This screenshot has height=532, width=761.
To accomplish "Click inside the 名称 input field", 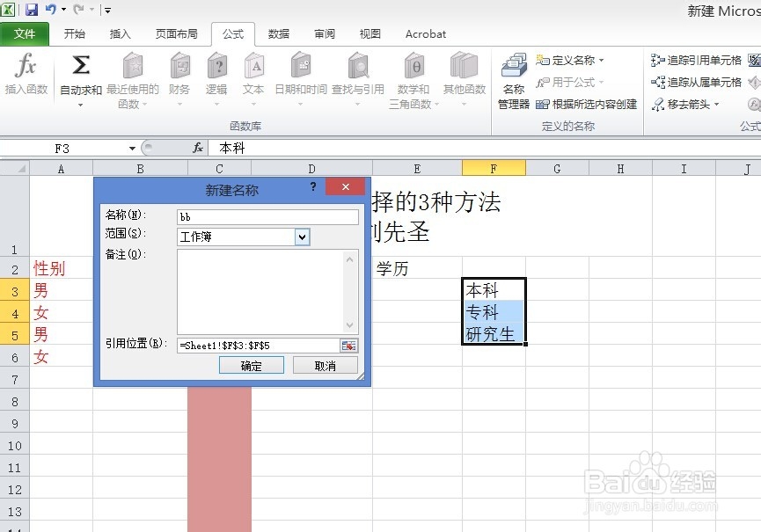I will pyautogui.click(x=267, y=216).
